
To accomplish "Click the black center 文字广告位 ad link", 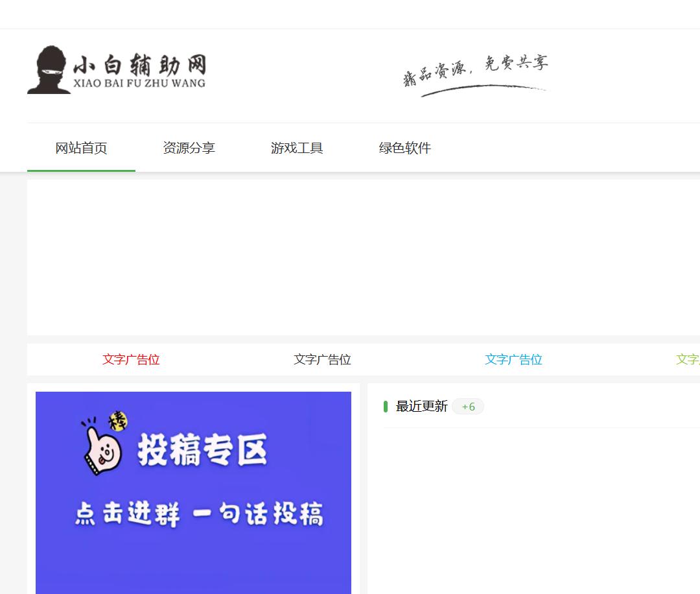I will [x=322, y=359].
